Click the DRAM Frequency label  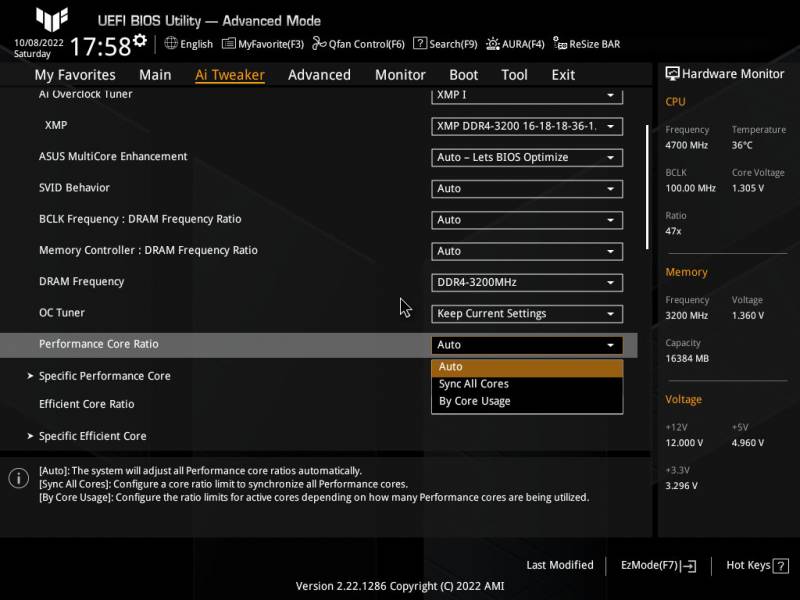[82, 282]
